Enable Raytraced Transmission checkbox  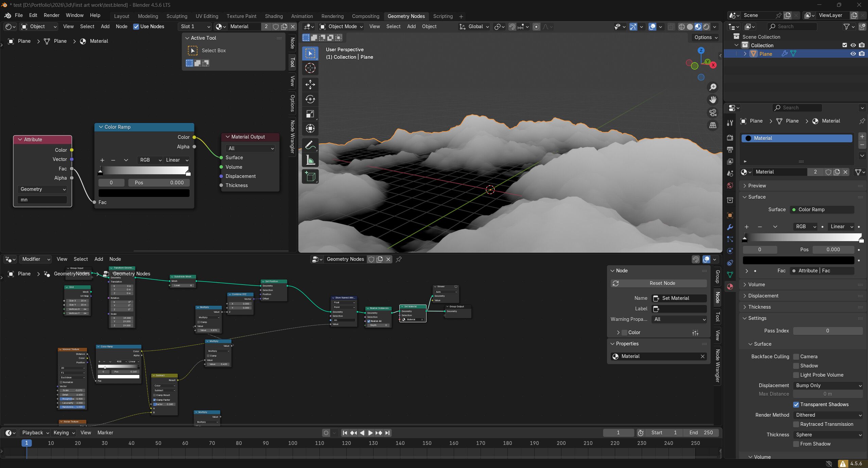796,424
